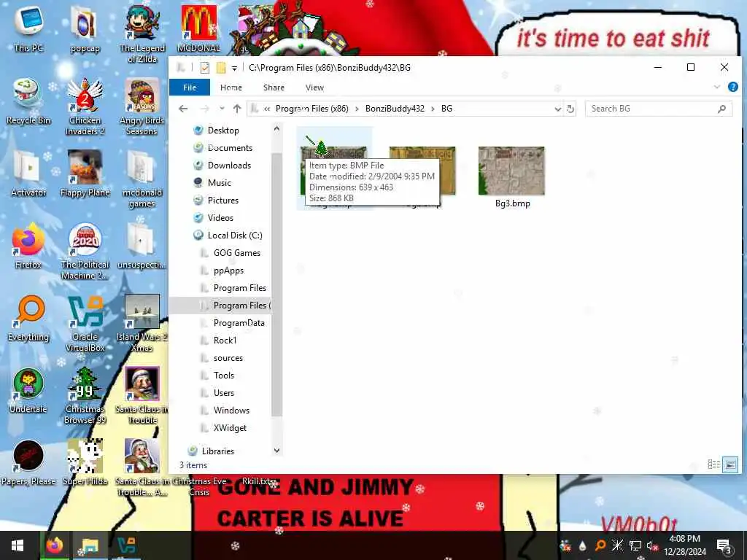The height and width of the screenshot is (560, 747).
Task: Open Explorer help question mark icon
Action: pyautogui.click(x=732, y=87)
